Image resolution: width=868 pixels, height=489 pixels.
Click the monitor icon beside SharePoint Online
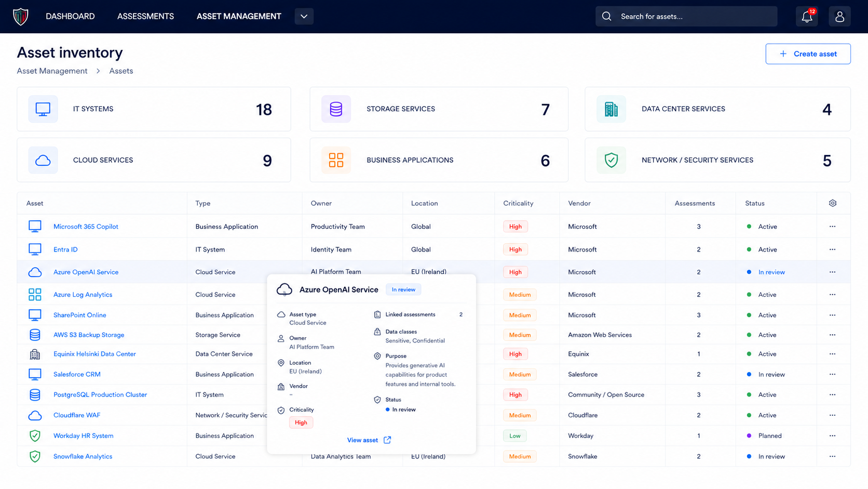35,315
